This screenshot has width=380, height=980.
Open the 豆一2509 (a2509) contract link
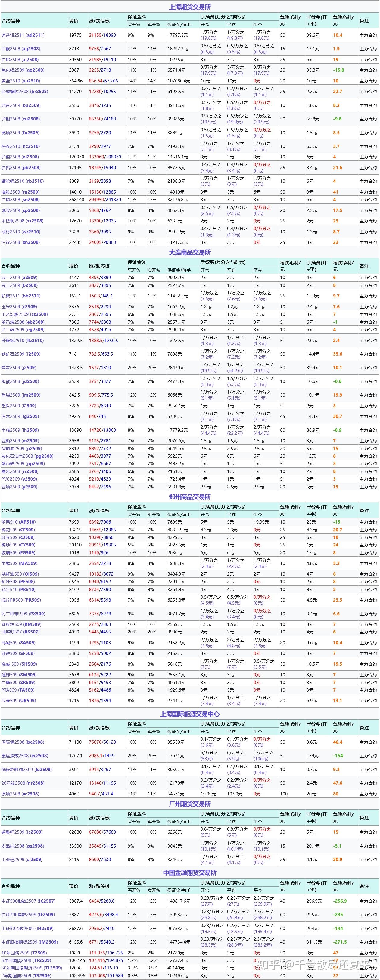19,278
